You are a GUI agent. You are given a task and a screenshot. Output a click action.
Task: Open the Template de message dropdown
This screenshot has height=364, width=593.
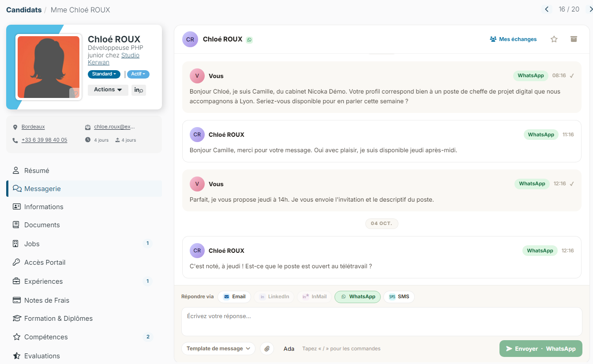pos(218,349)
